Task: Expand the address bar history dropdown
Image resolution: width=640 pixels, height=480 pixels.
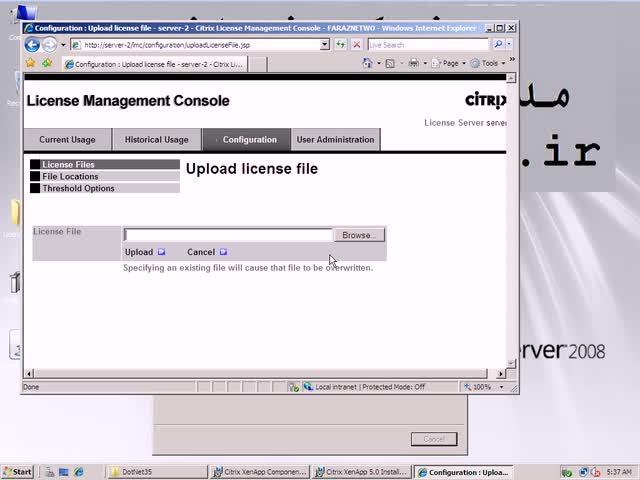Action: (324, 44)
